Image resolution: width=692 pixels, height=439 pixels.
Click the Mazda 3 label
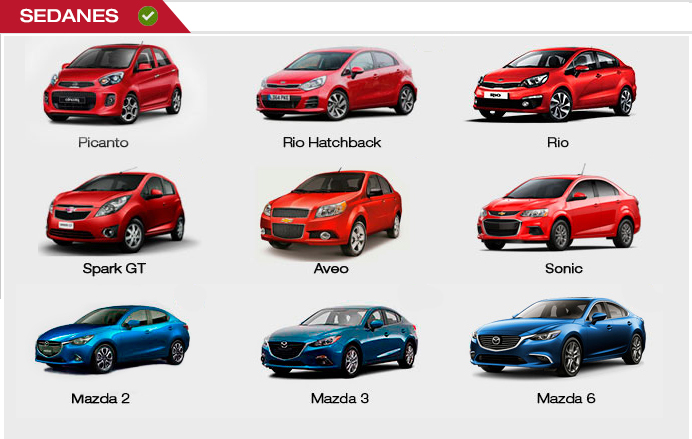click(x=339, y=398)
